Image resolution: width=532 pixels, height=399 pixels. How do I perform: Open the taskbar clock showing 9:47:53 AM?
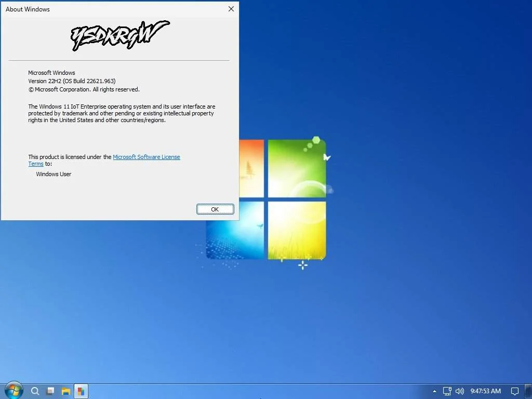[x=486, y=391]
